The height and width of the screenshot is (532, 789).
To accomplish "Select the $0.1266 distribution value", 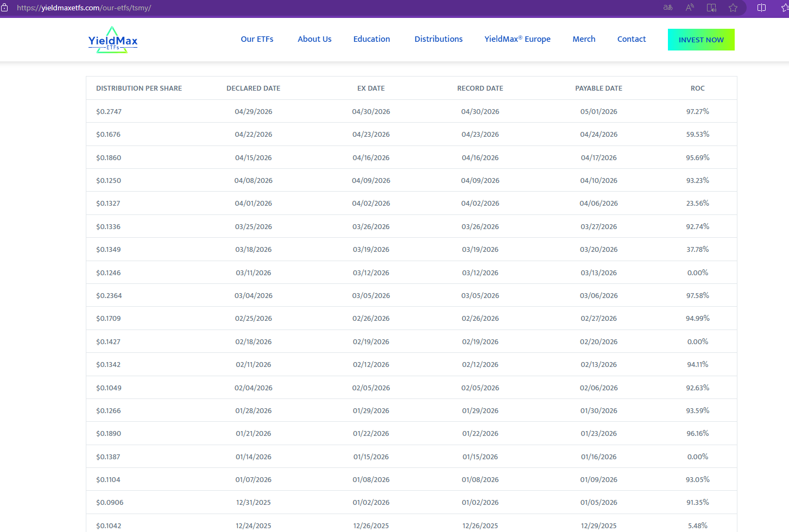I will point(109,411).
